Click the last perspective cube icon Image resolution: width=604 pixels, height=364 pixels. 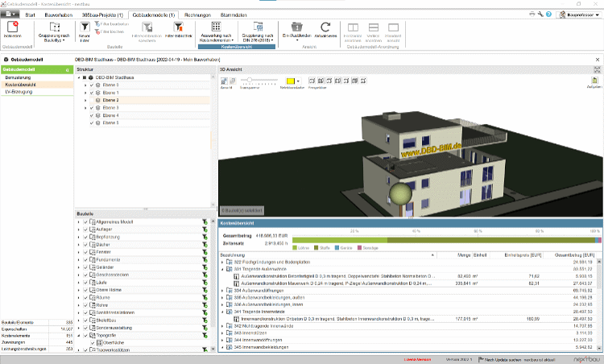click(x=363, y=81)
